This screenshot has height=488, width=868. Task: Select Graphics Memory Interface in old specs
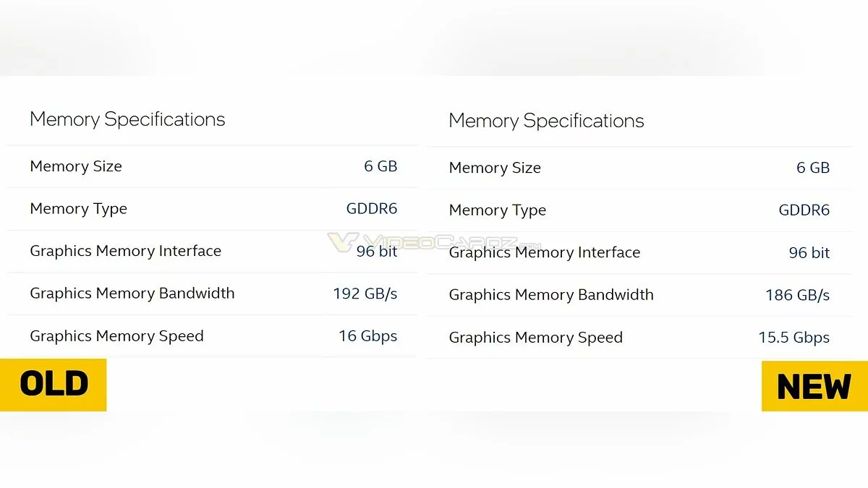[125, 251]
